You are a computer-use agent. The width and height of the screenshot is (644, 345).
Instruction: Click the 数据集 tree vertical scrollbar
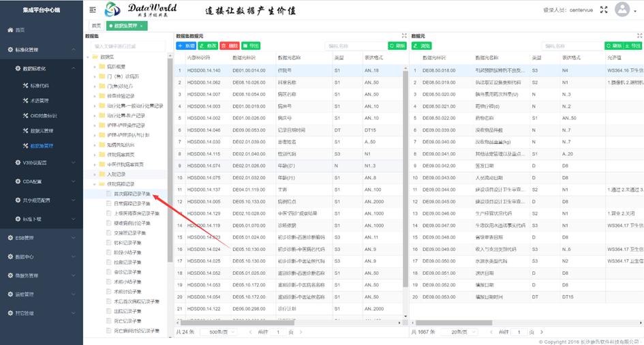[x=170, y=160]
